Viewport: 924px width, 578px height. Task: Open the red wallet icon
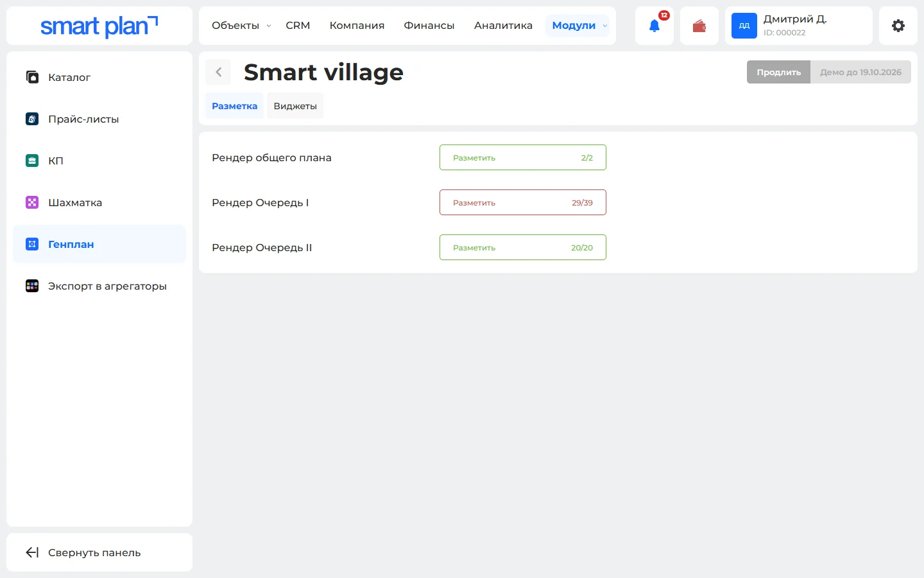click(x=699, y=26)
